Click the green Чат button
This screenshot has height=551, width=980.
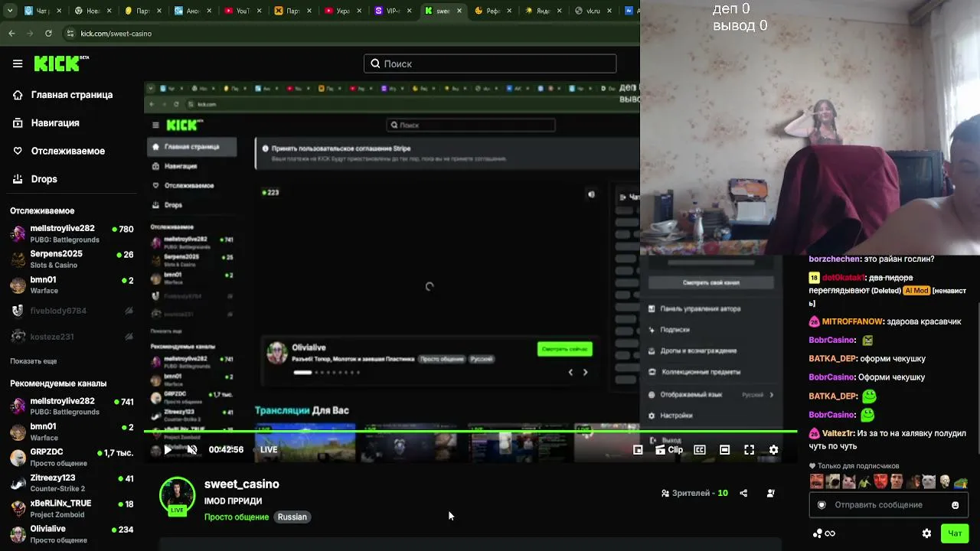tap(955, 533)
